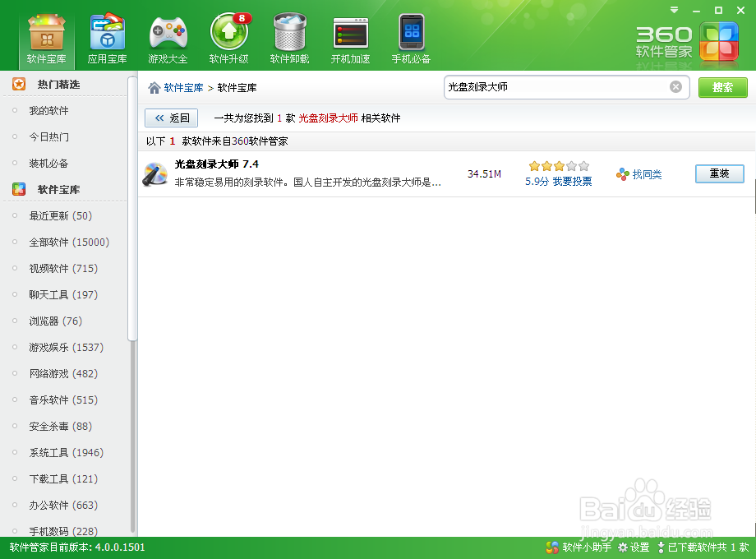The height and width of the screenshot is (559, 756).
Task: Click 重装 for 光盘刻录大师
Action: coord(719,173)
